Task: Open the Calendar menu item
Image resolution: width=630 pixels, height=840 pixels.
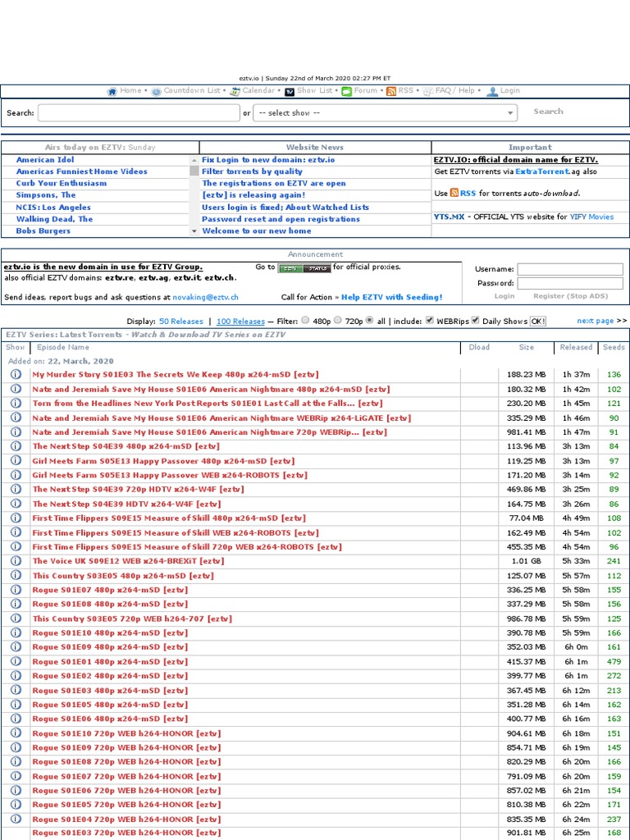Action: coord(258,90)
